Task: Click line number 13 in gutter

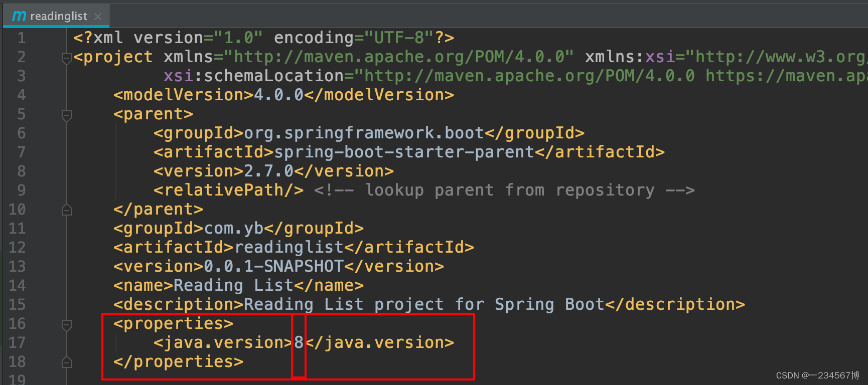Action: tap(17, 267)
